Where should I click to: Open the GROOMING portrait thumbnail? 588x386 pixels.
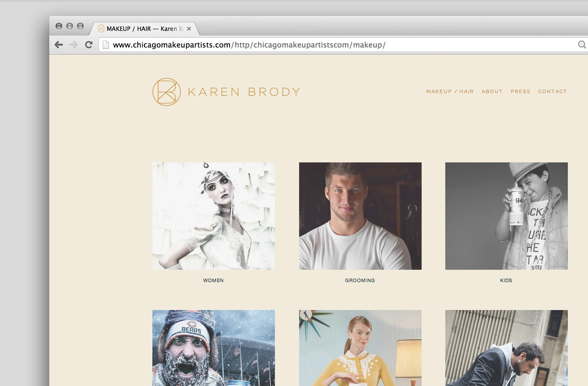360,216
